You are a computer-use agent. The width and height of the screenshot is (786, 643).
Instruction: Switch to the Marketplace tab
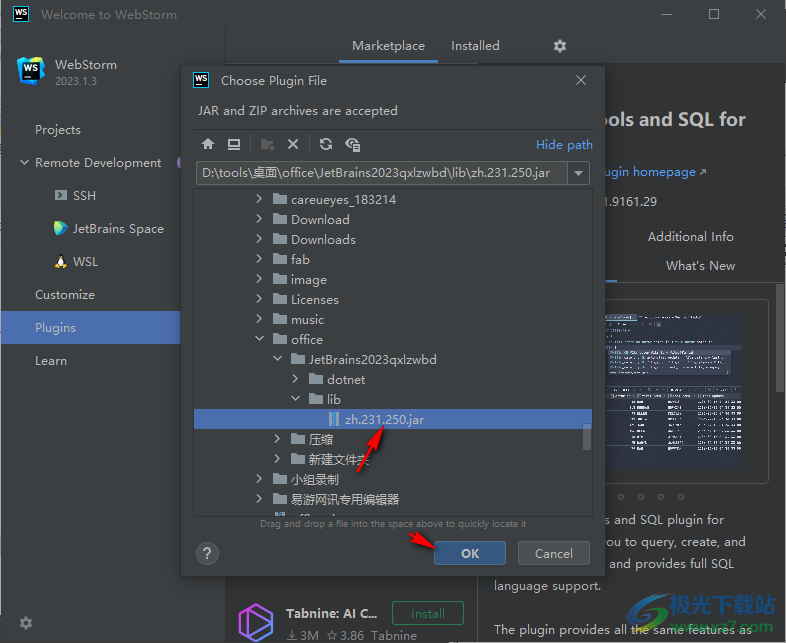388,46
